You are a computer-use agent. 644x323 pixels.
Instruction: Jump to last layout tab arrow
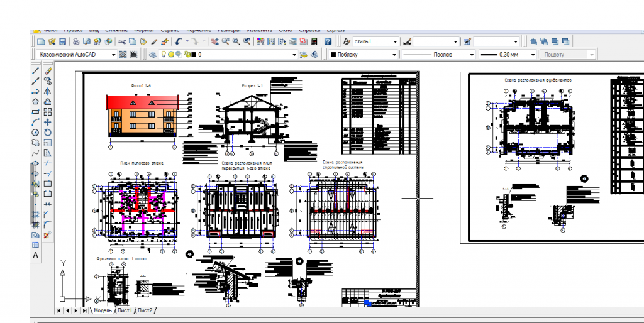[x=85, y=310]
